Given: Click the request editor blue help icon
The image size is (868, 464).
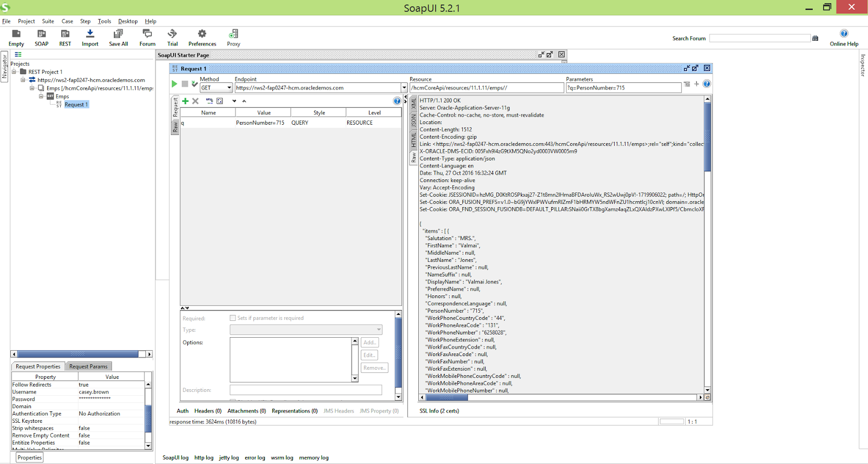Looking at the screenshot, I should pyautogui.click(x=707, y=84).
